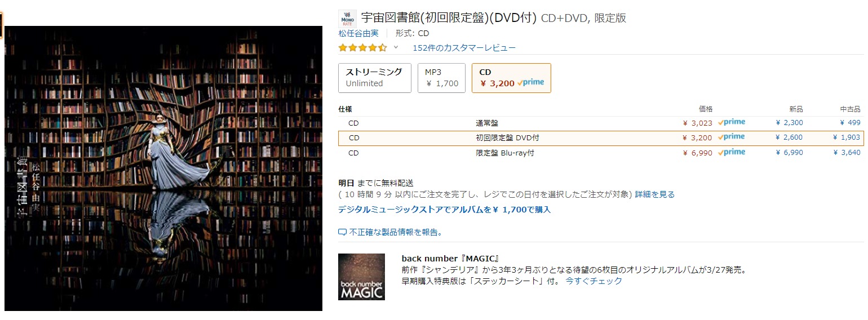
Task: Choose the 限定盤 Blu-ray付 row
Action: tap(600, 153)
